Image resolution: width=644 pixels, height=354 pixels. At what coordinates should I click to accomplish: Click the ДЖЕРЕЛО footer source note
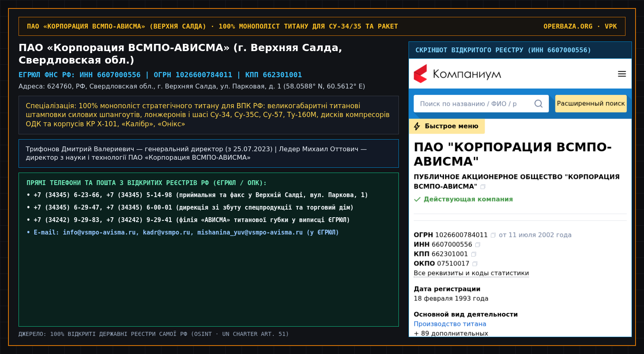(153, 334)
